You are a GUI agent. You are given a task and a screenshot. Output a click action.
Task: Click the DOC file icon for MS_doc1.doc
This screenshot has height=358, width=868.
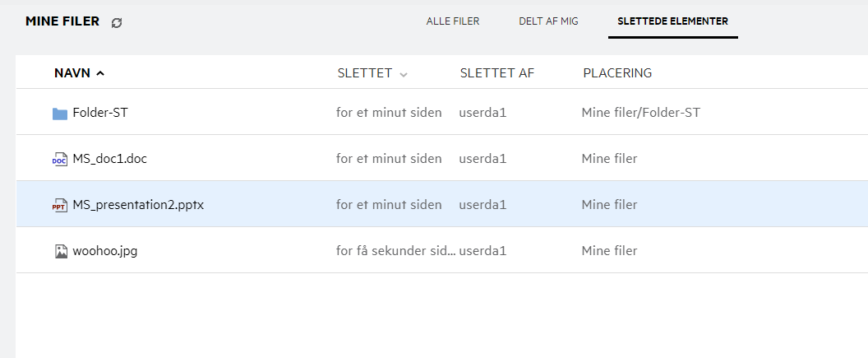pos(59,160)
